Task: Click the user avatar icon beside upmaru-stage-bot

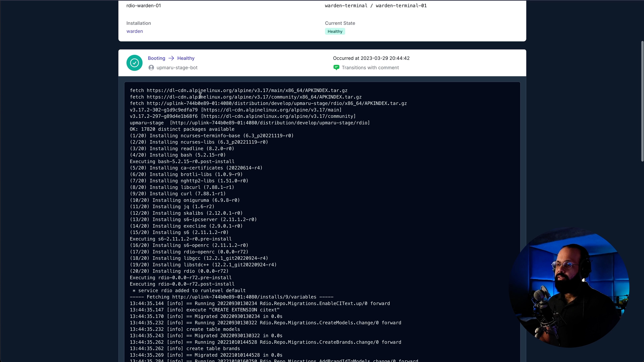Action: [151, 67]
